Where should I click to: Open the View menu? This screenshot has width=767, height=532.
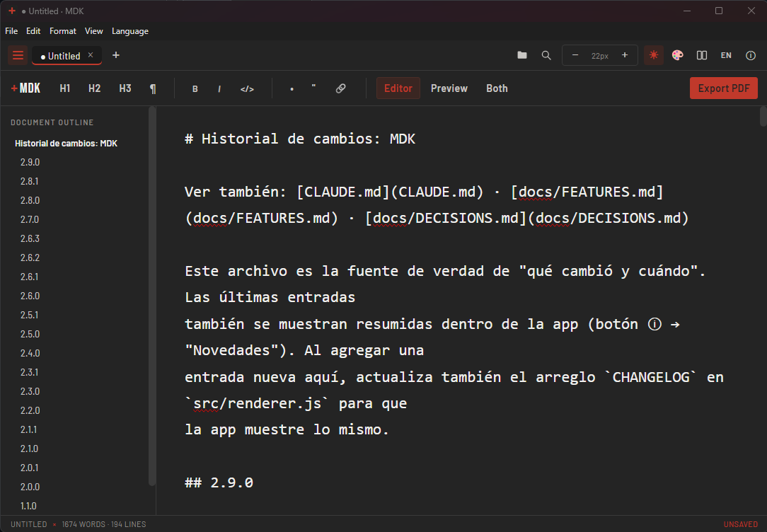(x=94, y=31)
